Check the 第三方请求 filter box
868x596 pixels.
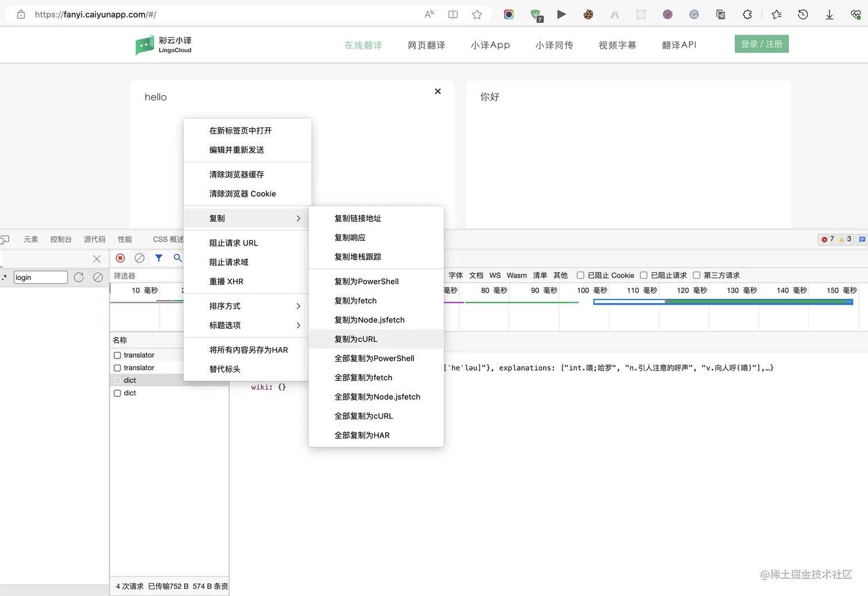point(696,275)
